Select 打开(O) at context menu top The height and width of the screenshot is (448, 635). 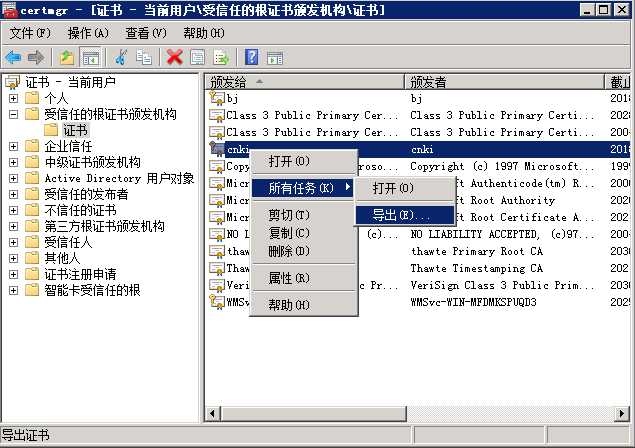coord(304,162)
